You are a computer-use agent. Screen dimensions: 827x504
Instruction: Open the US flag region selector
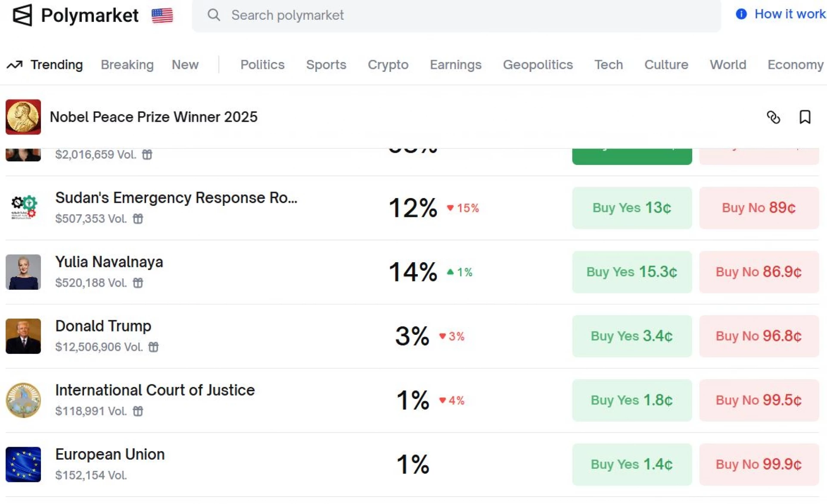(x=162, y=15)
